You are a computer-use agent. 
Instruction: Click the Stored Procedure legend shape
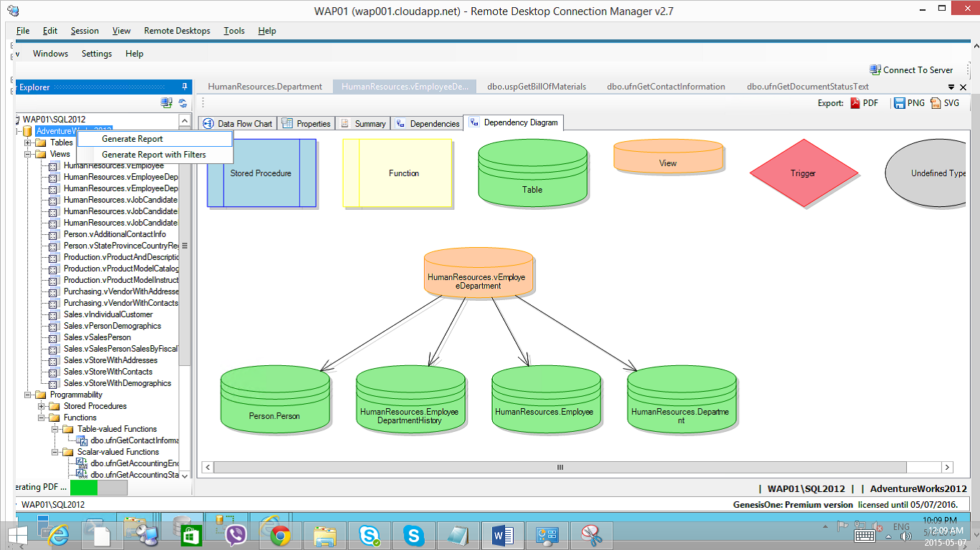(261, 173)
